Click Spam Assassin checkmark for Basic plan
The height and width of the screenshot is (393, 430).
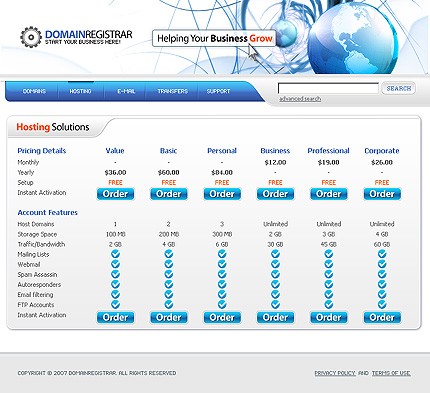pyautogui.click(x=169, y=274)
